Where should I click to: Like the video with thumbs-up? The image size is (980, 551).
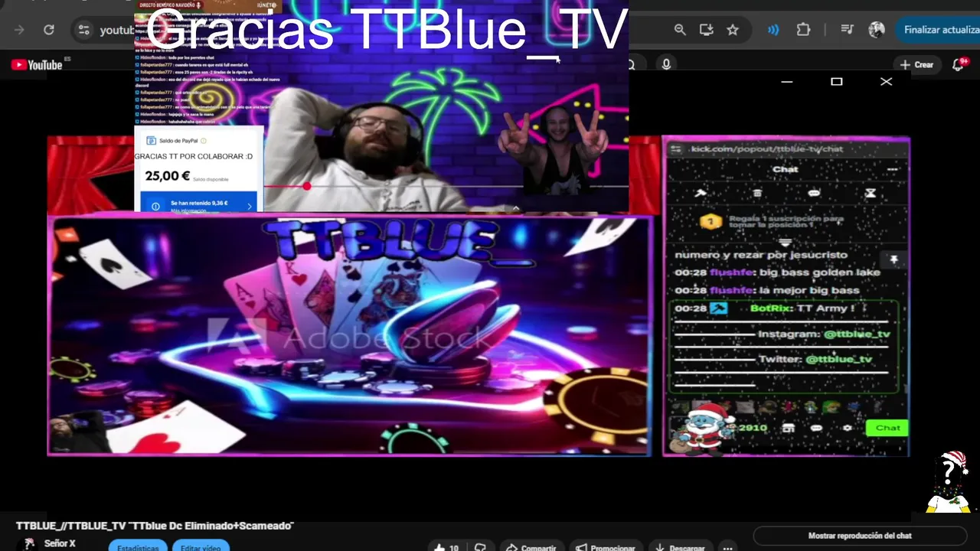click(x=446, y=548)
